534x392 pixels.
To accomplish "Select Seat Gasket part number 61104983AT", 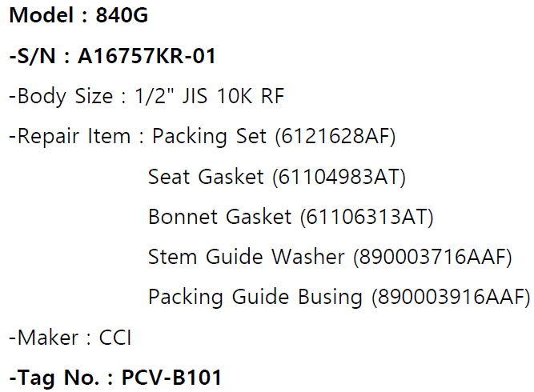I will [339, 177].
